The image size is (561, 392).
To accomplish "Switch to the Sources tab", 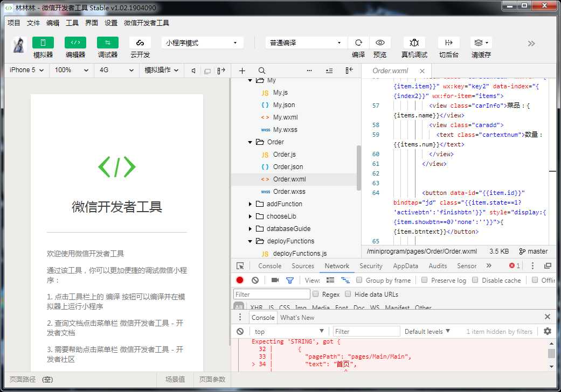I will coord(303,266).
